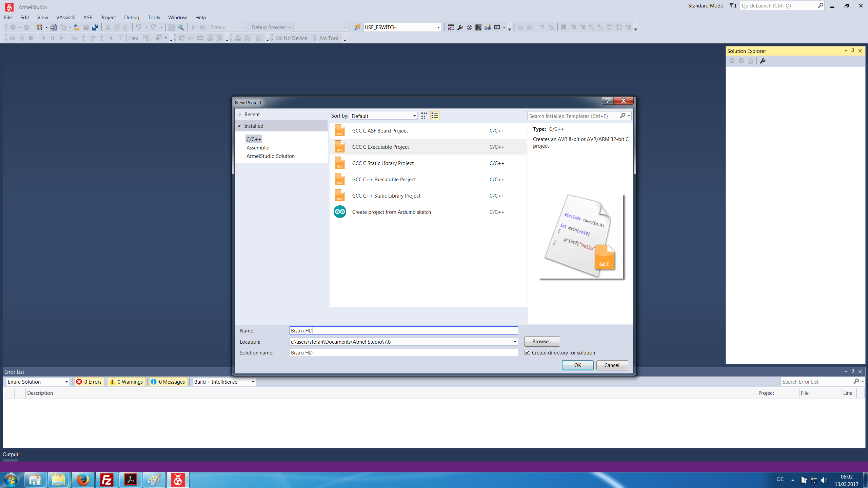Viewport: 868px width, 488px height.
Task: Toggle the 0 Warnings filter
Action: (126, 382)
